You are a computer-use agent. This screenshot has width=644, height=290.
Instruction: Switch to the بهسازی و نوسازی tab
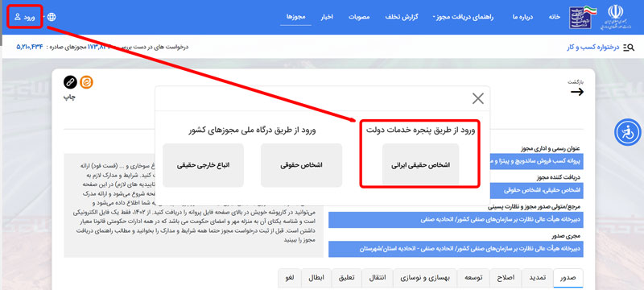(425, 277)
